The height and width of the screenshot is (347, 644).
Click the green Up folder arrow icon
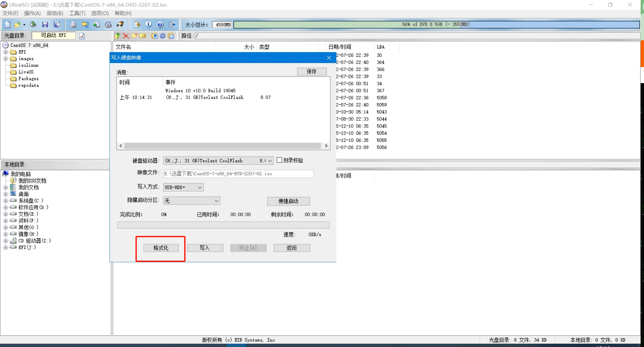coord(117,36)
